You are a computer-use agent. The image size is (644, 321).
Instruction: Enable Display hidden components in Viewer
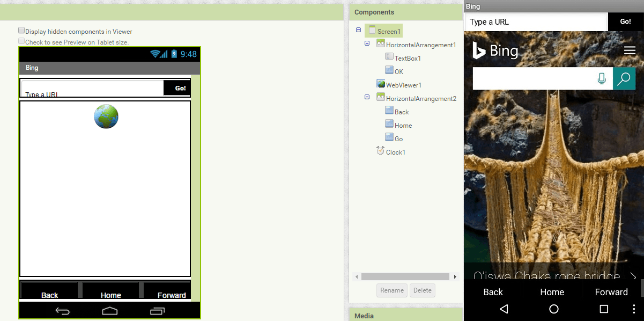[21, 31]
